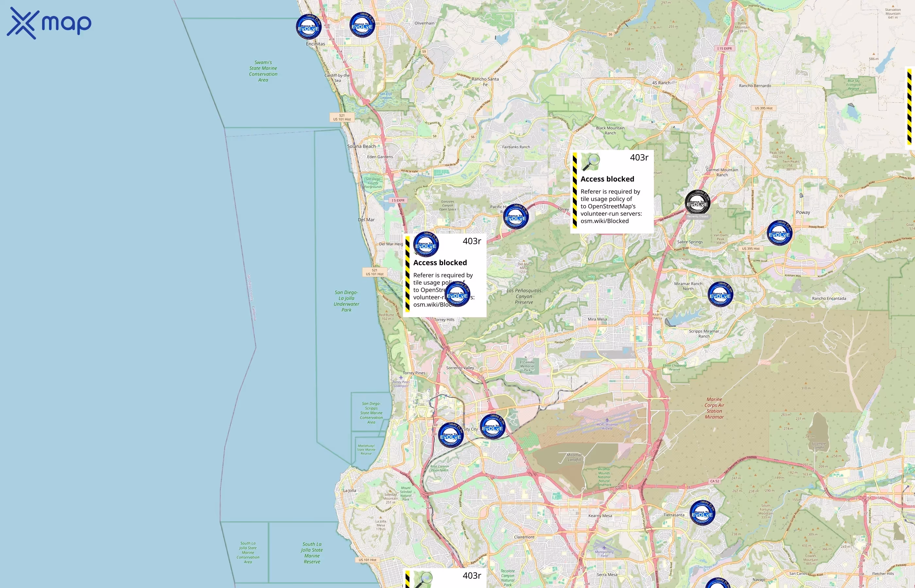Click the 4S Ranch label
This screenshot has height=588, width=915.
pos(661,83)
